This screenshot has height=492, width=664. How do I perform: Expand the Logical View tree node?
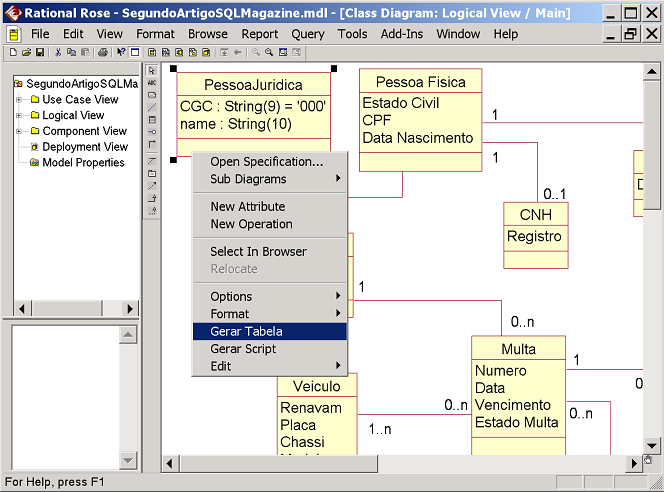[19, 116]
